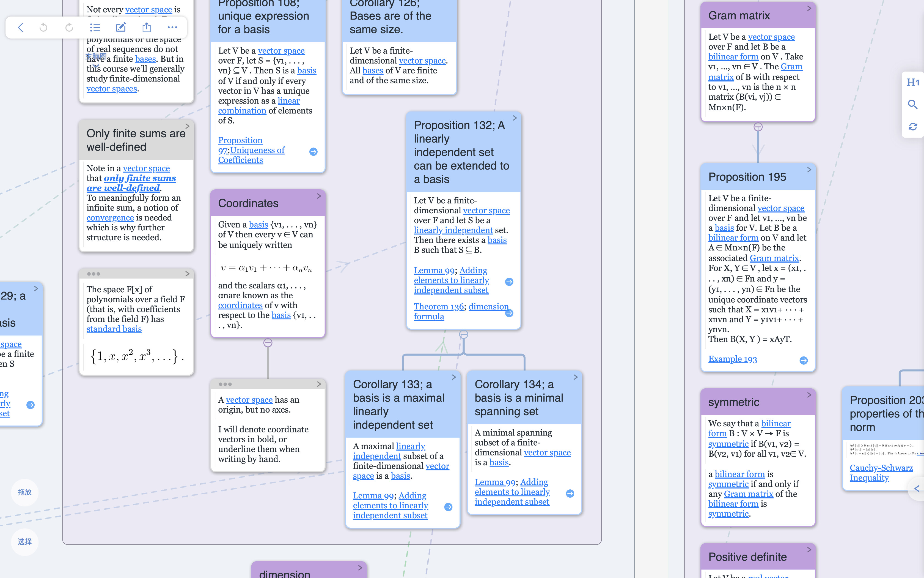
Task: Jump to Lemma 99 arrow in Corollary 133
Action: point(448,507)
